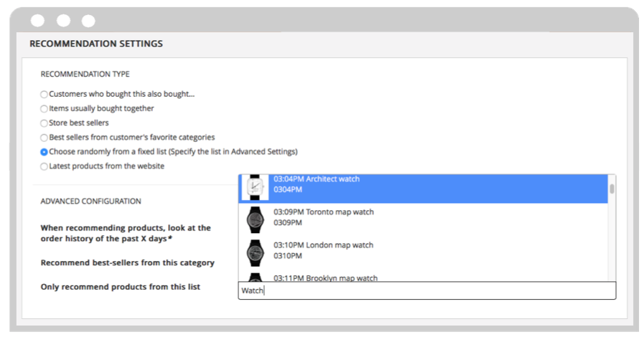Click SKU '0304PM' under Architect watch
644x337 pixels.
tap(288, 189)
